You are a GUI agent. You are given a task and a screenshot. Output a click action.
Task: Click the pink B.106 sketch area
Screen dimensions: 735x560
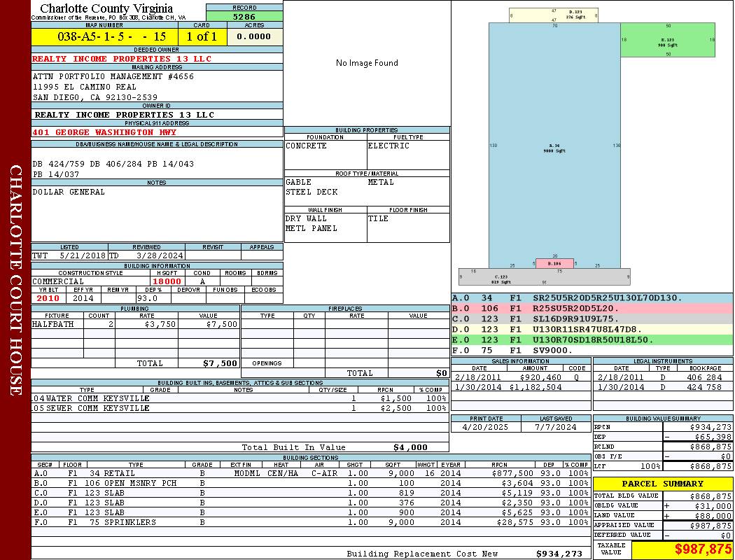[554, 263]
